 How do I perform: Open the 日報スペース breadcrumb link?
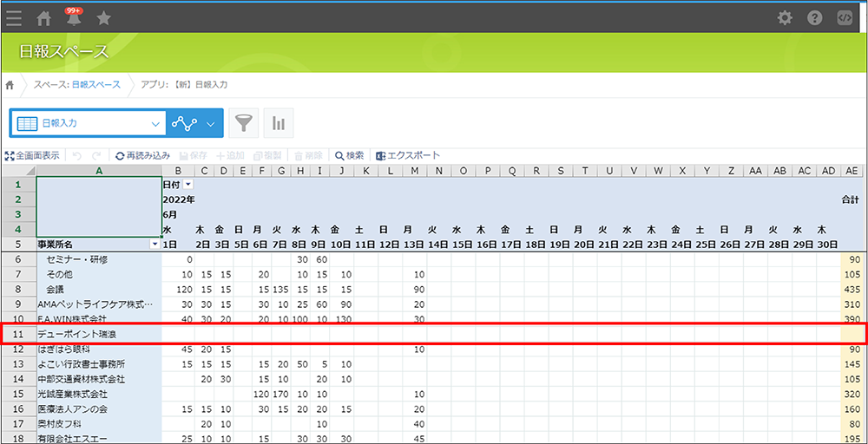tap(96, 85)
